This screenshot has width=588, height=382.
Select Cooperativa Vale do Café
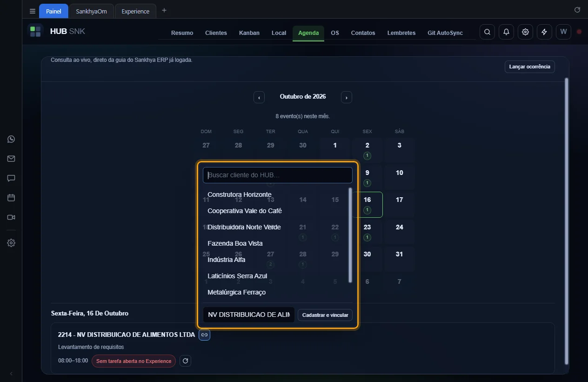275,211
